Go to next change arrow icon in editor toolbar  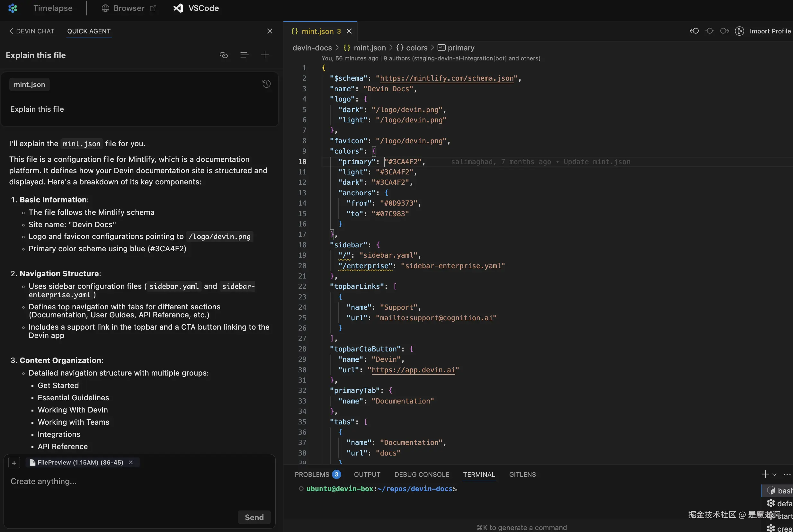(724, 31)
